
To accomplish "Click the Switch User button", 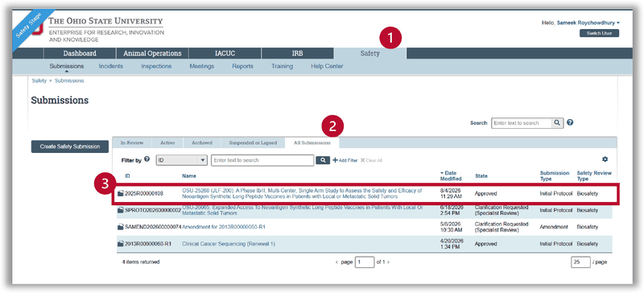I will coord(599,33).
